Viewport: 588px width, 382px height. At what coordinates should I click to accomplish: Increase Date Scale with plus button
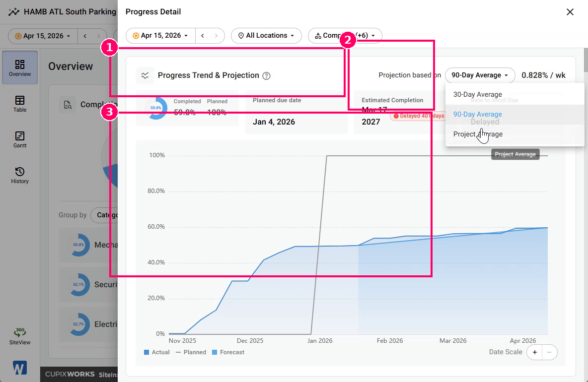tap(535, 352)
